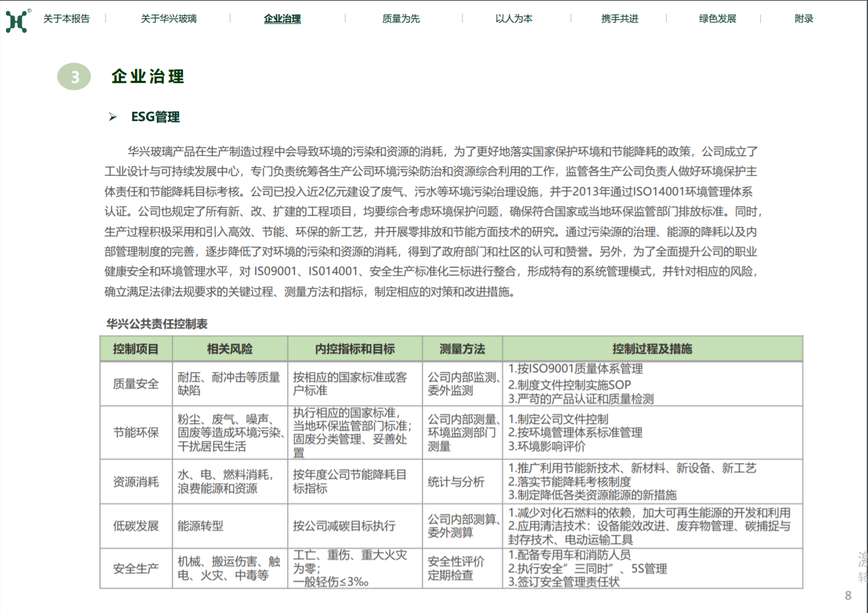Click the 按ISO9001质量体系管理 measures cell

point(652,383)
